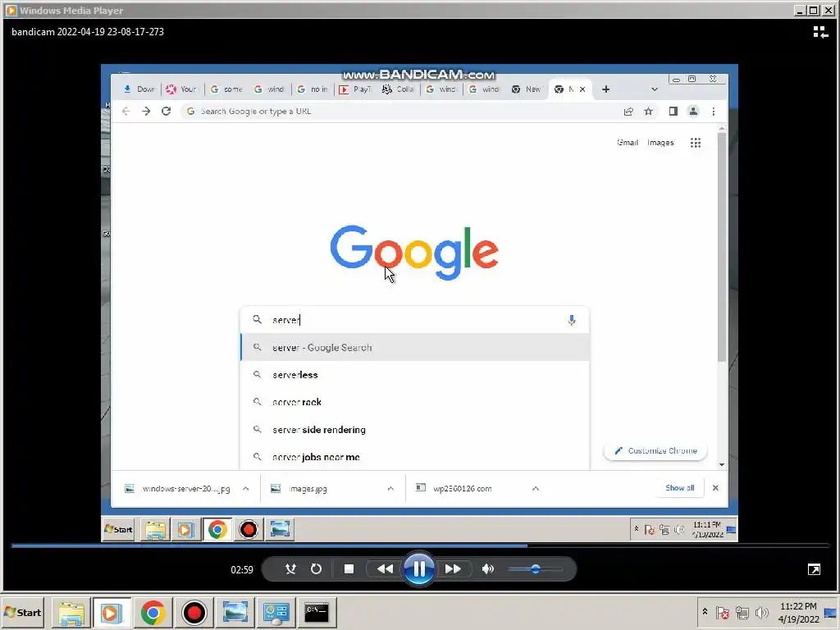Viewport: 840px width, 630px height.
Task: Start voice search with microphone icon
Action: click(x=572, y=320)
